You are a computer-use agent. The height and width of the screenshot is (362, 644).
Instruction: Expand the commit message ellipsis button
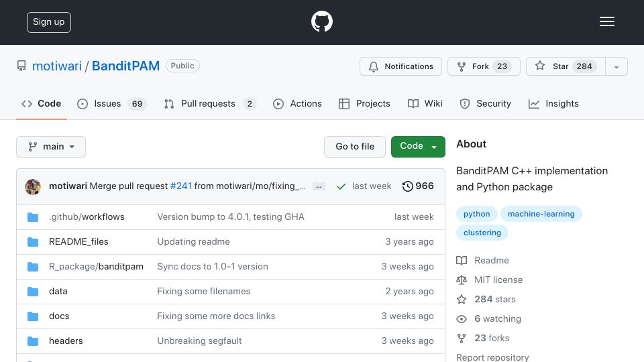click(319, 186)
